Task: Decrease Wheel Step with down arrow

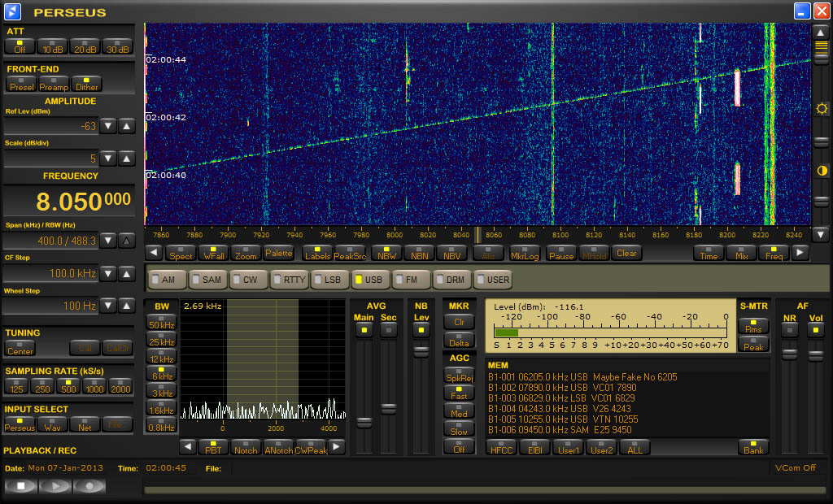Action: click(108, 306)
